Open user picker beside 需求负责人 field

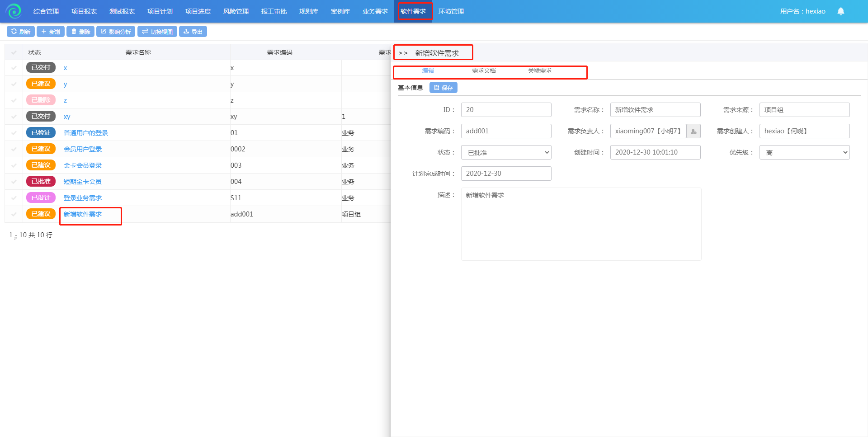click(693, 132)
